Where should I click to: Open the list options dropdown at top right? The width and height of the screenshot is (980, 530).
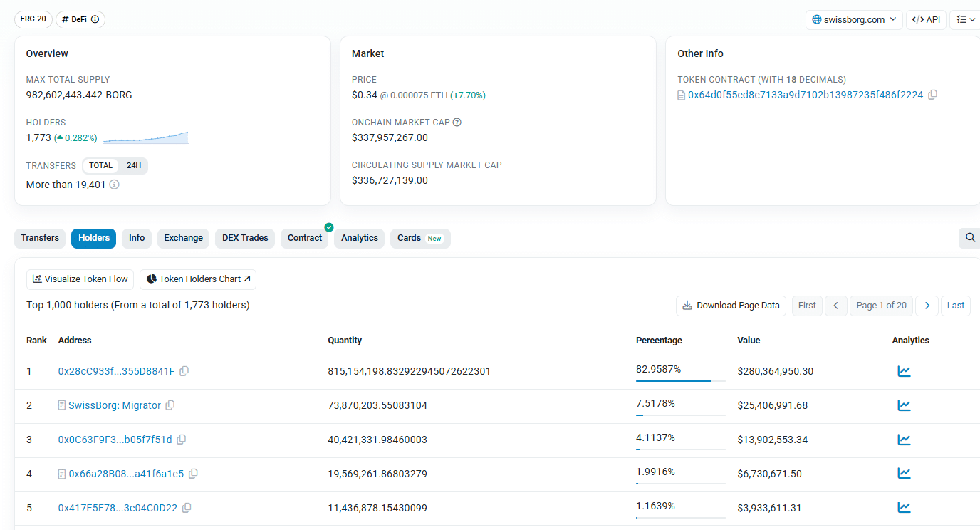point(965,19)
